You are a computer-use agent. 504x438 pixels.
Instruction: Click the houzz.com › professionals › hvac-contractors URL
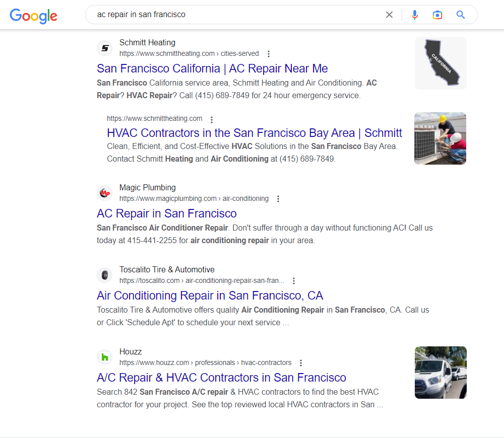[206, 362]
